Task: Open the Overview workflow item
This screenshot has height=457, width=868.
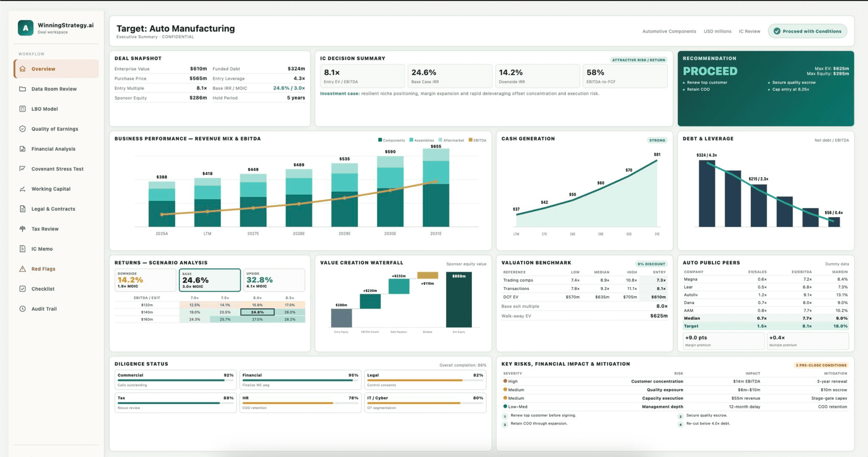Action: [x=56, y=69]
